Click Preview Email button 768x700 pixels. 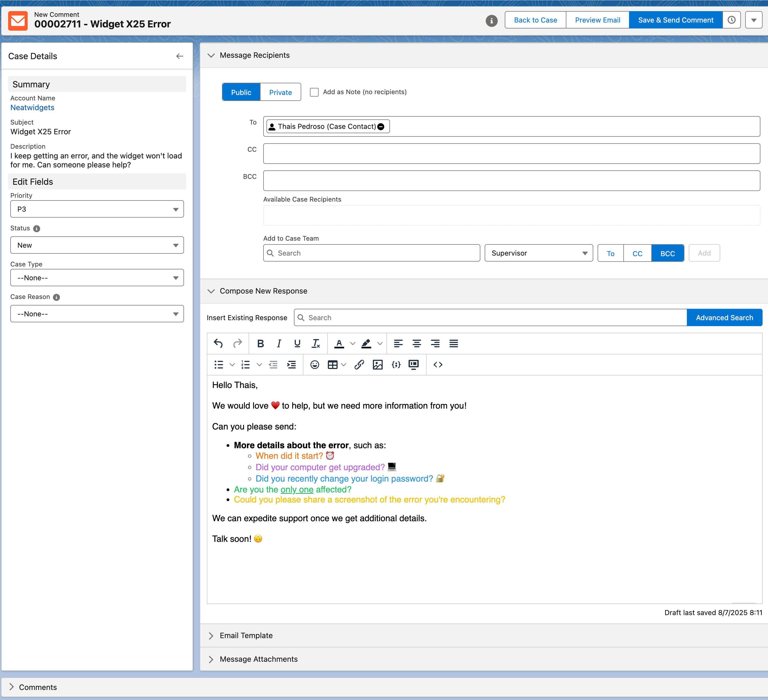(x=597, y=20)
